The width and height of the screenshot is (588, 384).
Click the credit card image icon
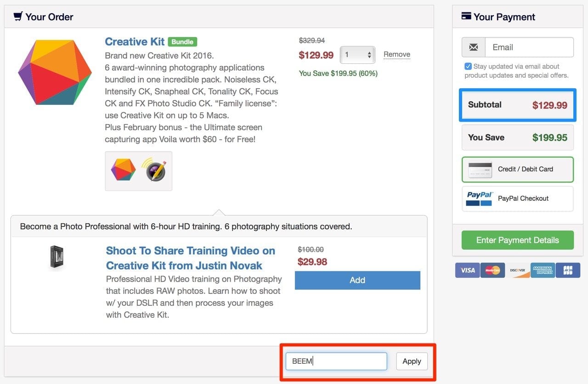[480, 169]
